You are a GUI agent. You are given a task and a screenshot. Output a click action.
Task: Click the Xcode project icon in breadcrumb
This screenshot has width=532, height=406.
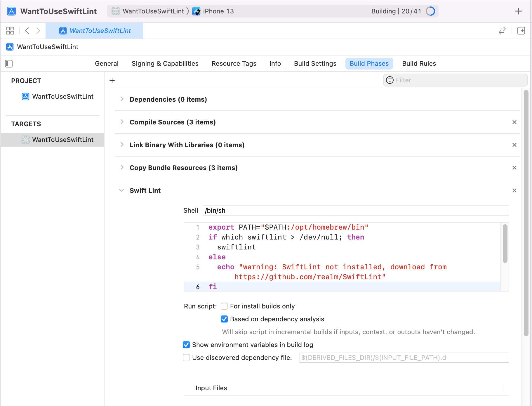pyautogui.click(x=10, y=47)
